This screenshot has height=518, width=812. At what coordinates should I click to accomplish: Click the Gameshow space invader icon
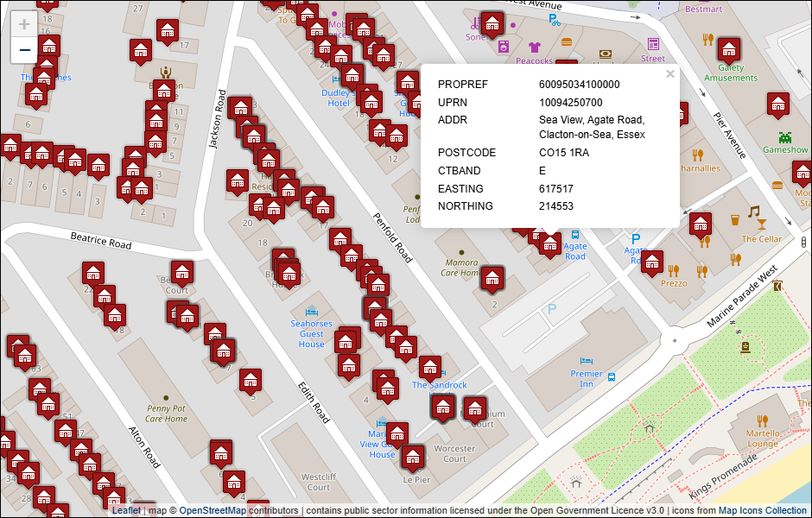coord(785,136)
